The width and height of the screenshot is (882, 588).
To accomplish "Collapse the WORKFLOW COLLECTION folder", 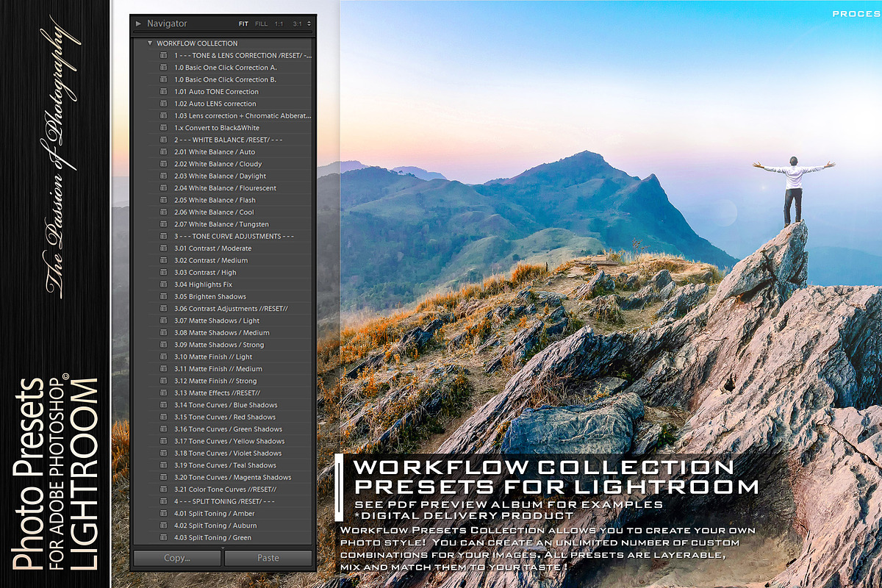I will pos(150,43).
